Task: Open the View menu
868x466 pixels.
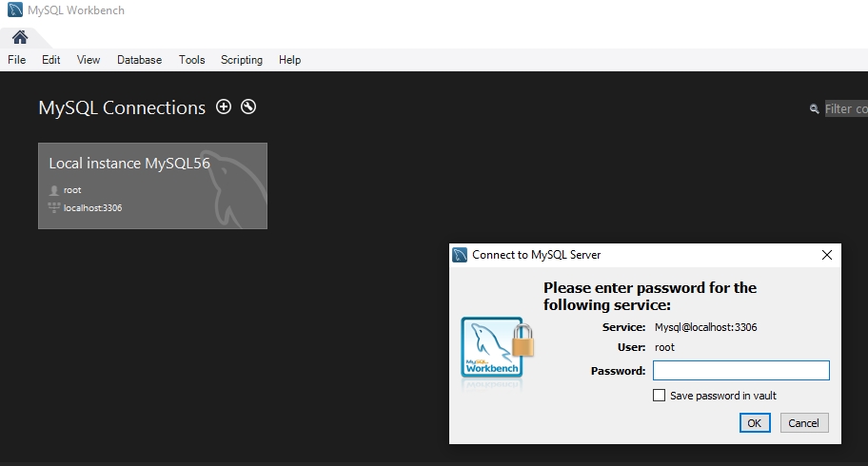Action: tap(89, 60)
